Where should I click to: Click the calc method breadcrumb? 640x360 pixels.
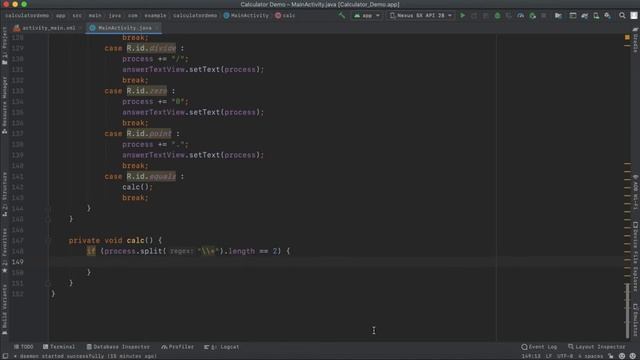pos(285,16)
